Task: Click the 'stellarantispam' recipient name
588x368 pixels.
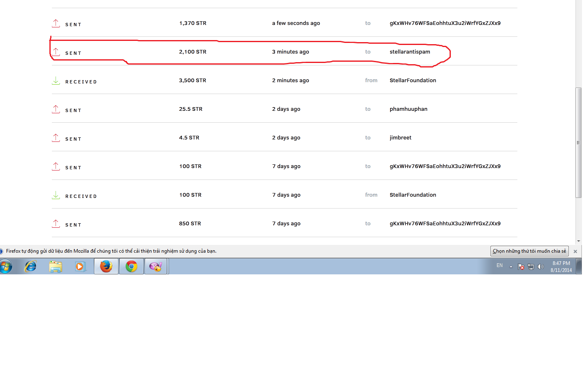Action: tap(410, 52)
